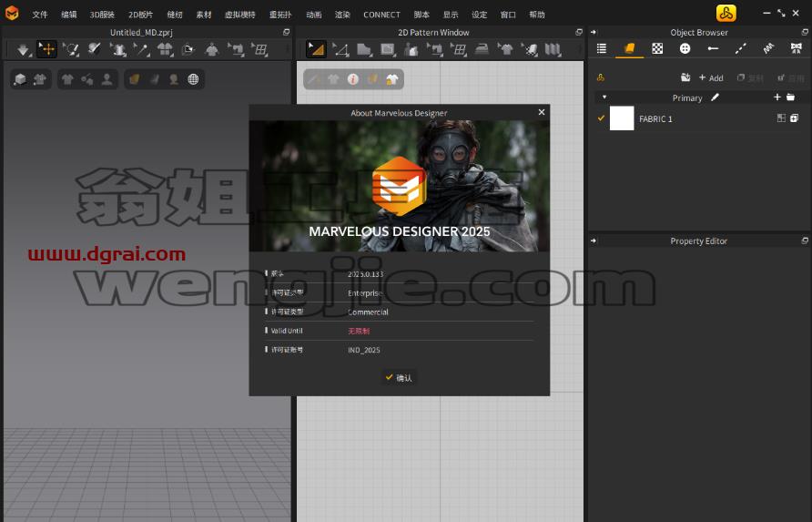This screenshot has width=812, height=522.
Task: Open the 虚拟模特 menu
Action: (x=239, y=15)
